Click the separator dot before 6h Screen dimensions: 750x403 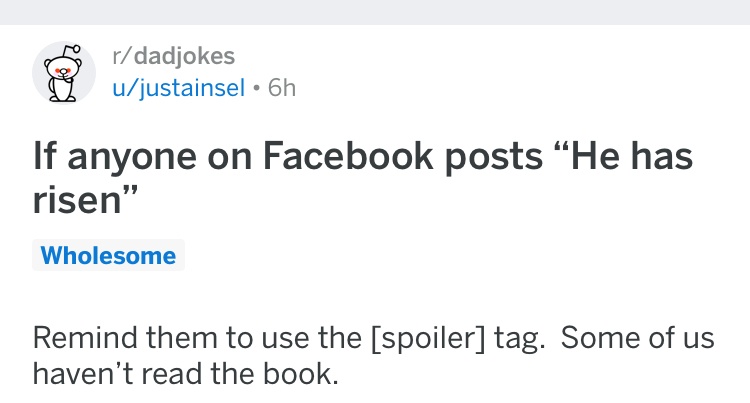click(x=257, y=88)
